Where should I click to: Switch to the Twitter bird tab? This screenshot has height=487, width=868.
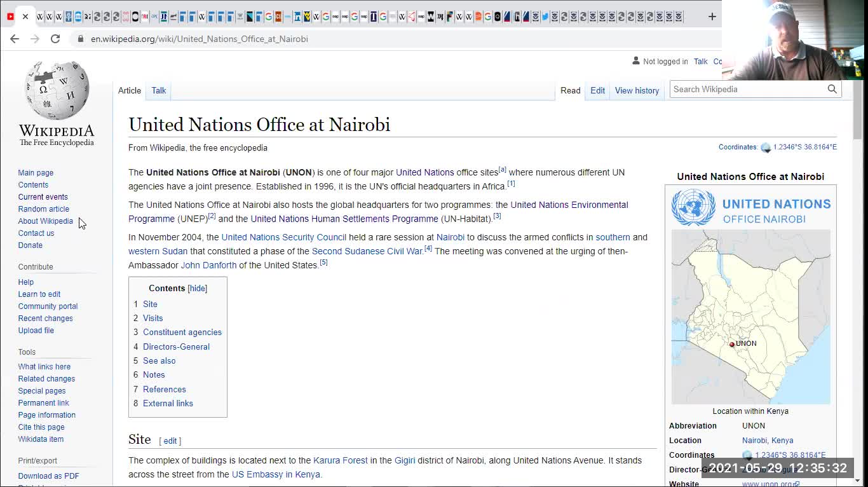[545, 17]
